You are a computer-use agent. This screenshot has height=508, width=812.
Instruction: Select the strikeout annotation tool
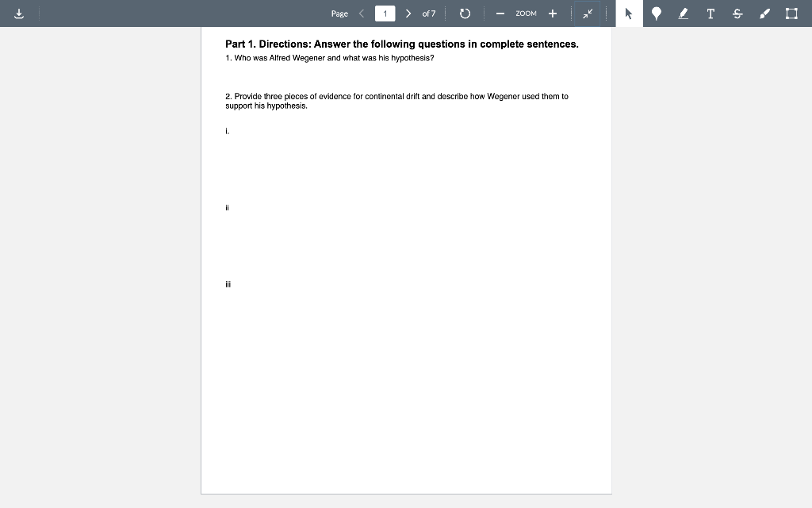(737, 13)
